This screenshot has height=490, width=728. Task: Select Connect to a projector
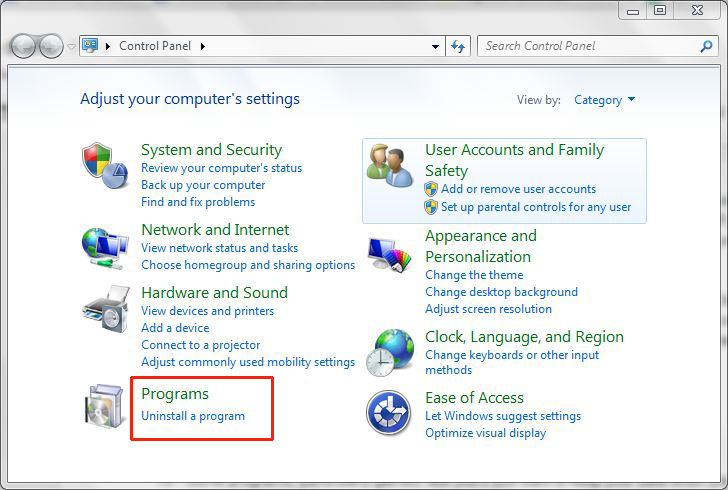201,345
